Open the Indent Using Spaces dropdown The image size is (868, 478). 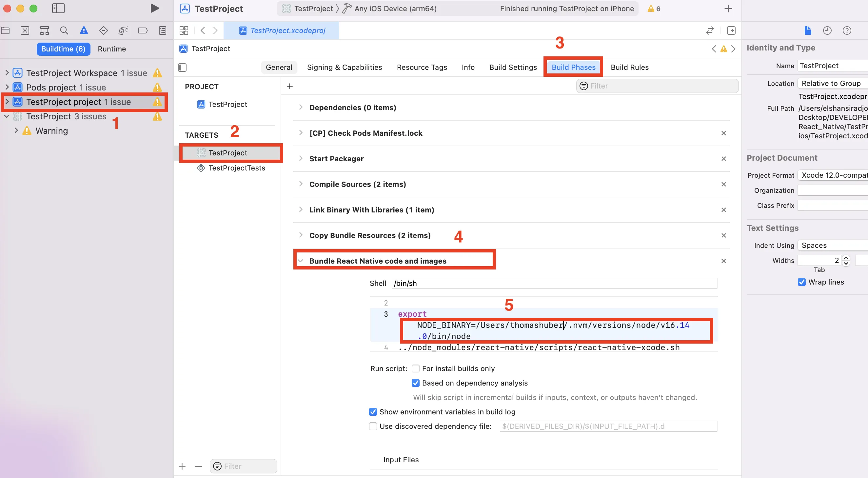pyautogui.click(x=832, y=246)
